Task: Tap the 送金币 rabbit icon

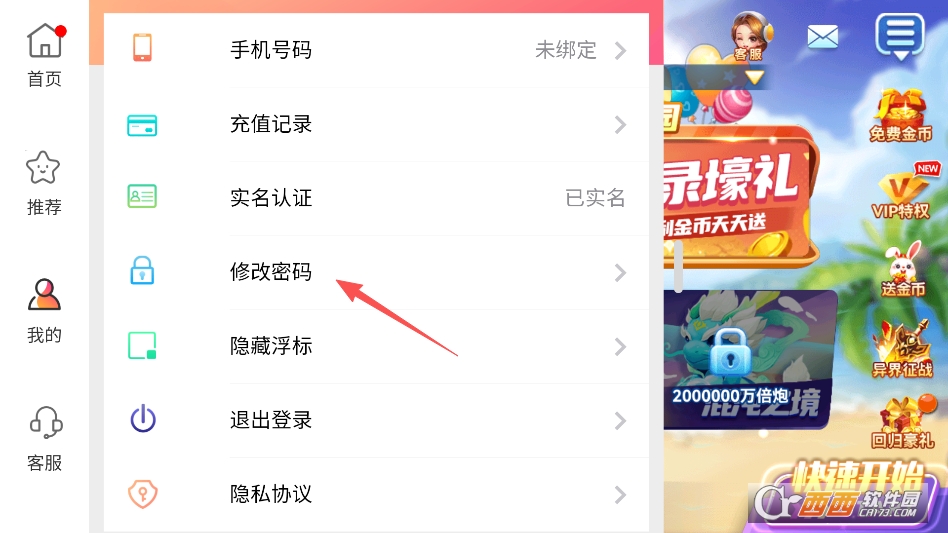Action: click(903, 270)
